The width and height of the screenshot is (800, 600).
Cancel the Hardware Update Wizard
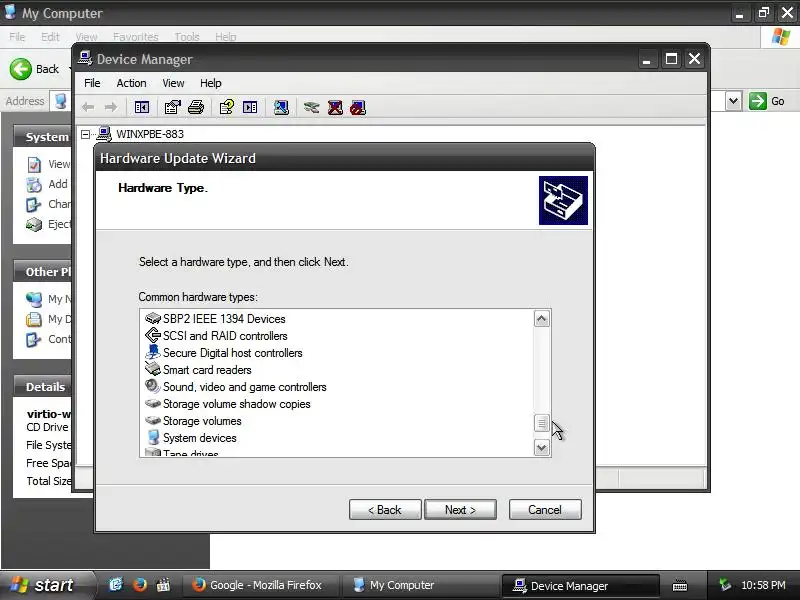click(x=545, y=510)
